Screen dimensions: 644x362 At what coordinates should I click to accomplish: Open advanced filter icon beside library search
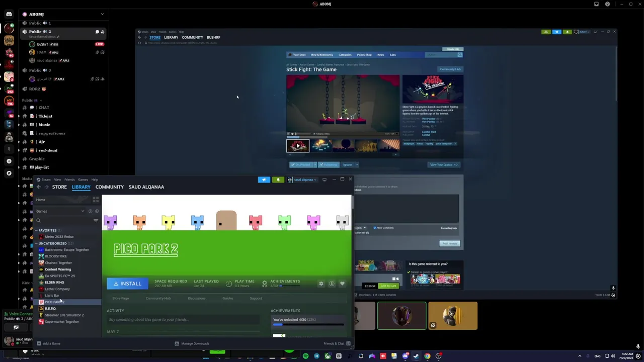pos(96,220)
